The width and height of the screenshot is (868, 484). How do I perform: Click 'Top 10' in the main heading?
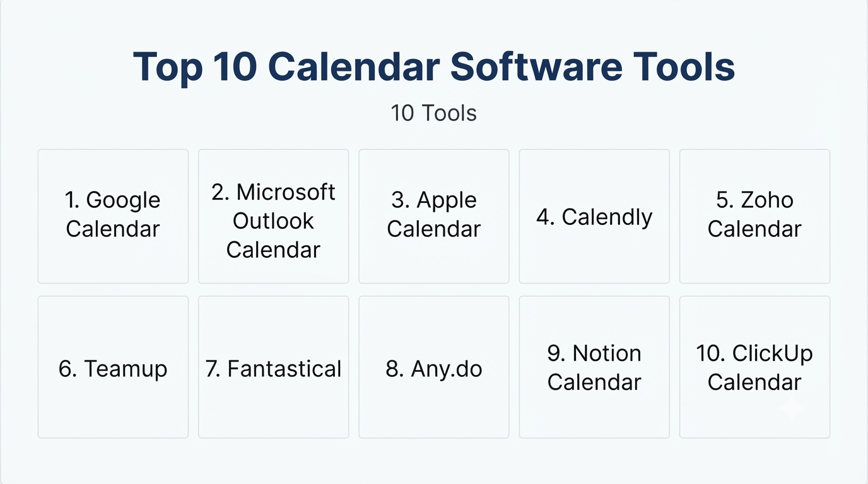tap(195, 66)
